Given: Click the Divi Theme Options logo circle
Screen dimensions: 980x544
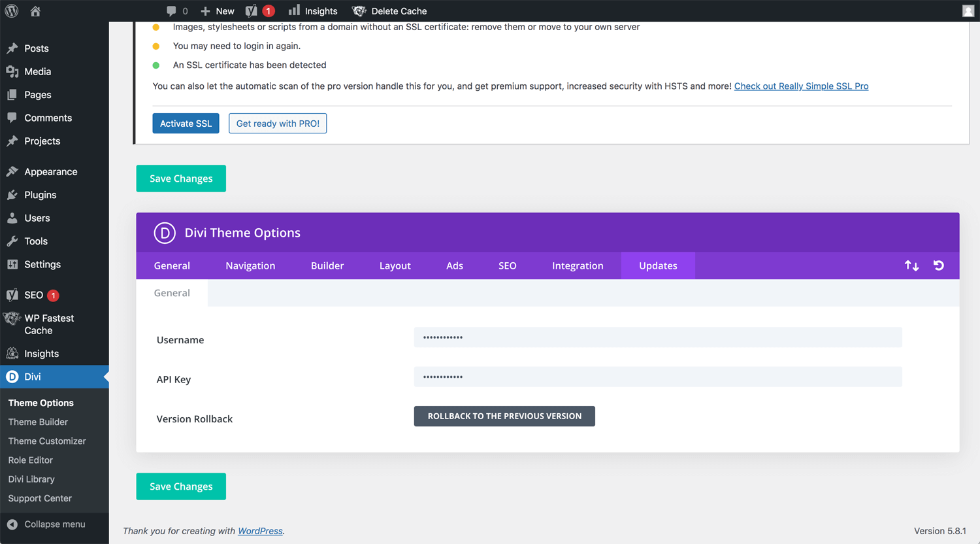Looking at the screenshot, I should 165,233.
